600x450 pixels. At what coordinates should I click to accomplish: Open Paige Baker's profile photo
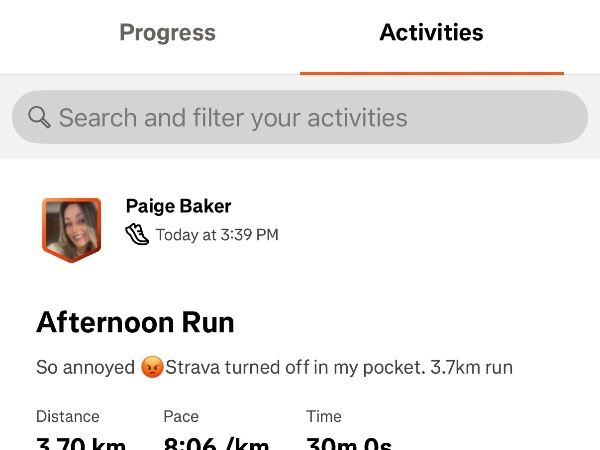71,227
